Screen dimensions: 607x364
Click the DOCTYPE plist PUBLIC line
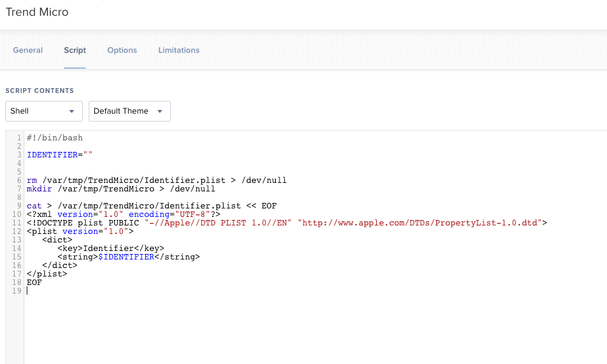[x=287, y=223]
